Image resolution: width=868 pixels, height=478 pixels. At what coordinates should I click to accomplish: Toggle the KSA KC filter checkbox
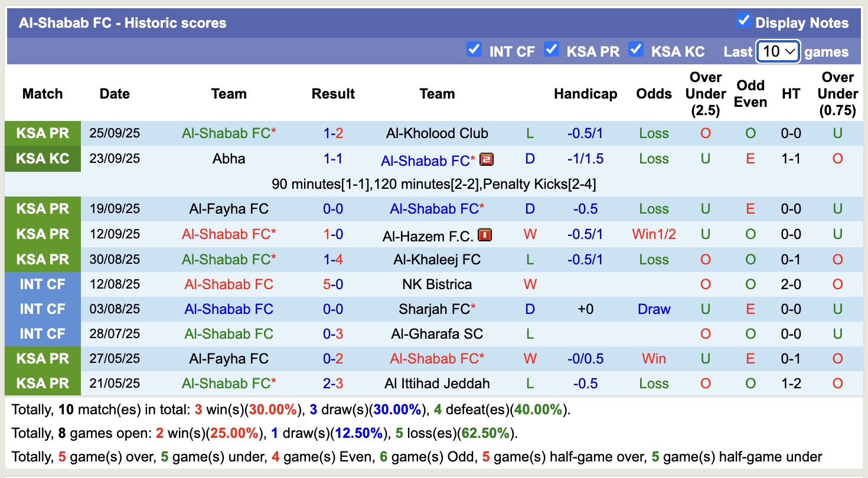636,49
